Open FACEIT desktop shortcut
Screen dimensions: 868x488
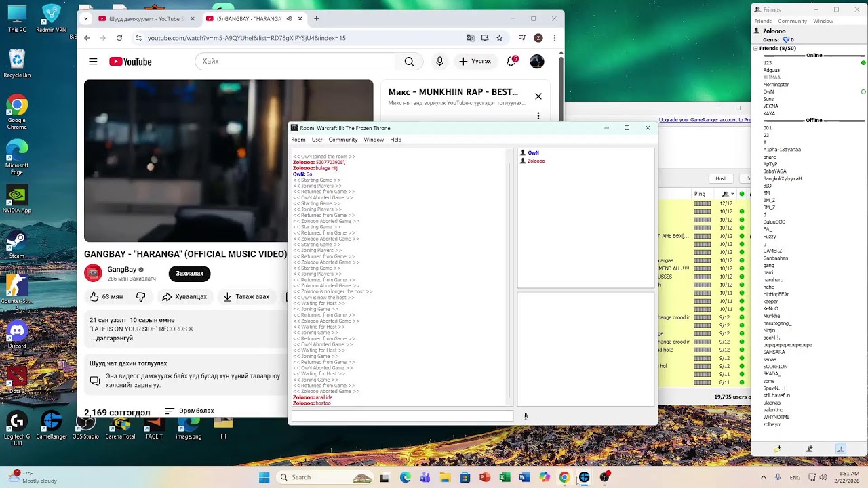[x=154, y=426]
